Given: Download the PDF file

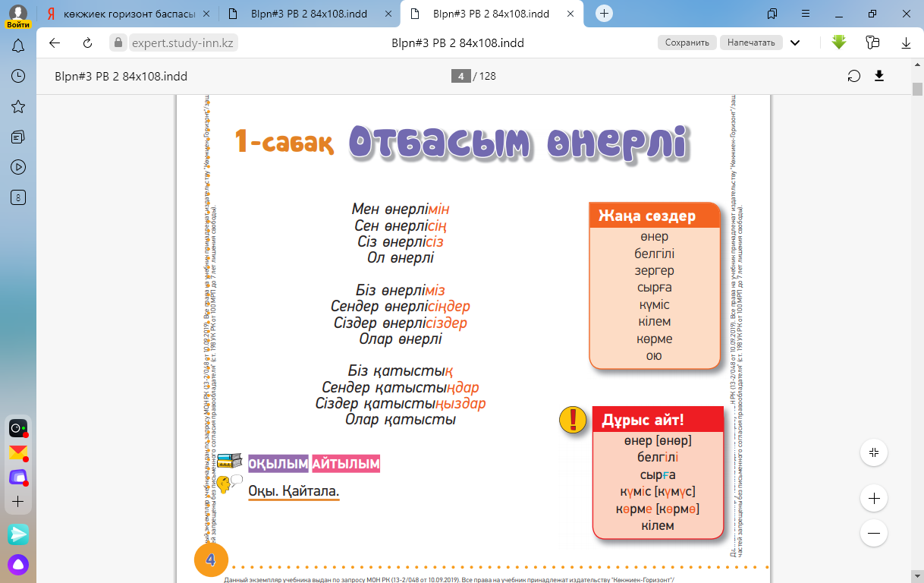Looking at the screenshot, I should (879, 76).
